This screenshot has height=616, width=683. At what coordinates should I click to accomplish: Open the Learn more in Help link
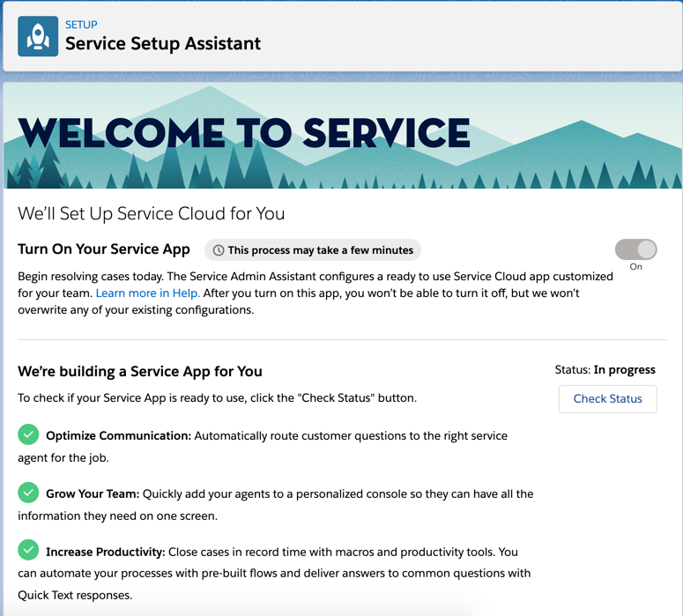[148, 293]
